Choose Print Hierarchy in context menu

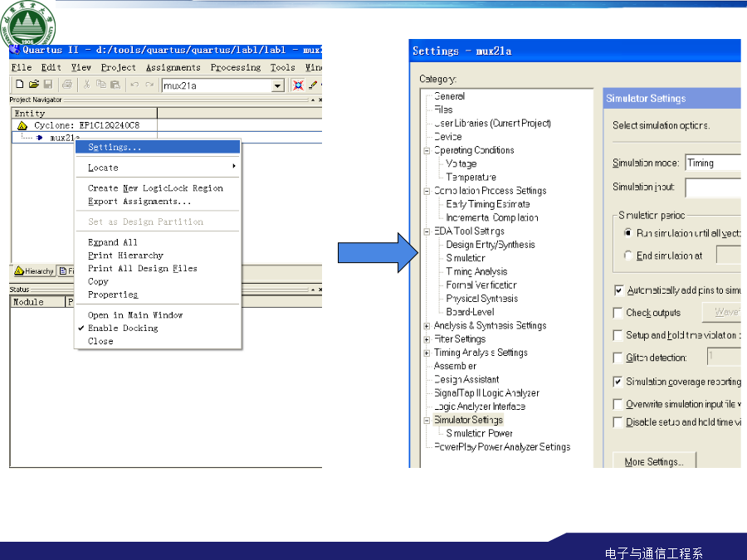coord(158,256)
